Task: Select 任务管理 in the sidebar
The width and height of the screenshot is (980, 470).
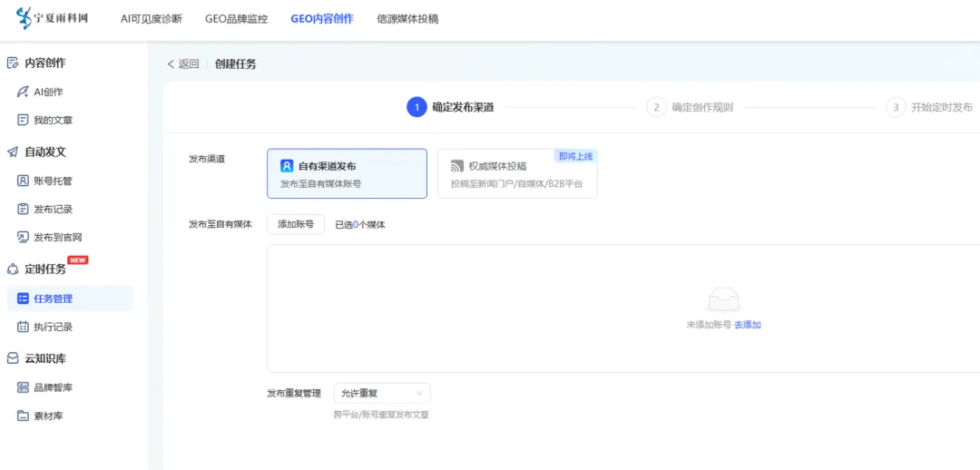Action: click(x=70, y=299)
